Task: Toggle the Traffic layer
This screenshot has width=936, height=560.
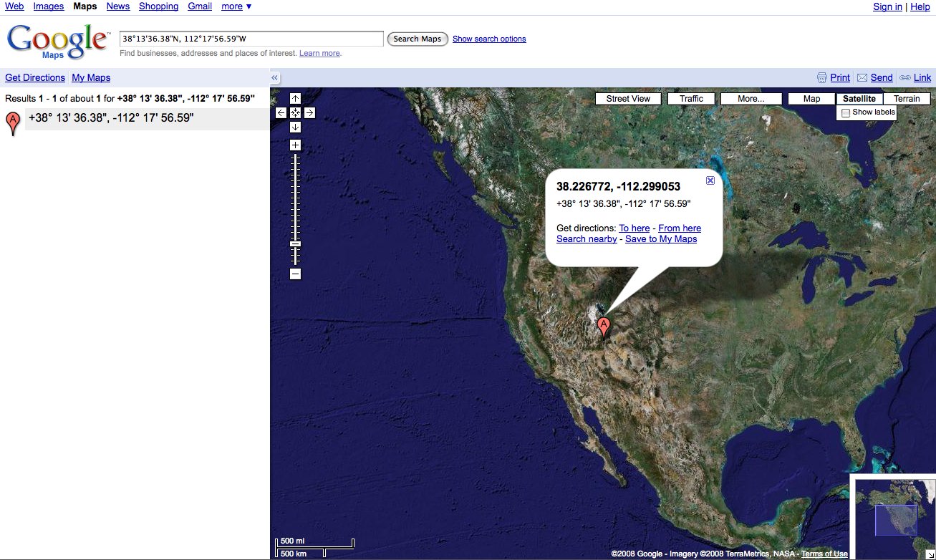Action: [691, 99]
